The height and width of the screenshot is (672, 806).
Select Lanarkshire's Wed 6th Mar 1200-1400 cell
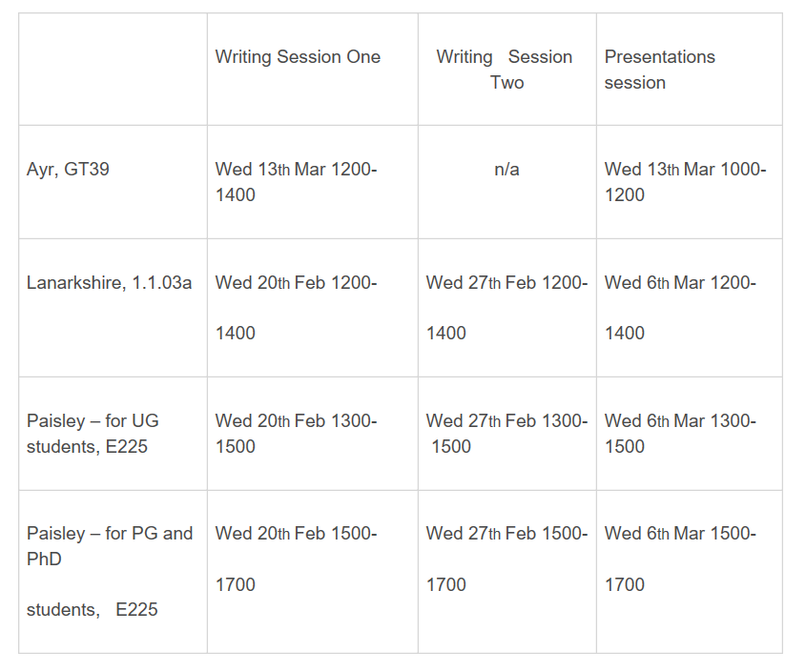680,307
